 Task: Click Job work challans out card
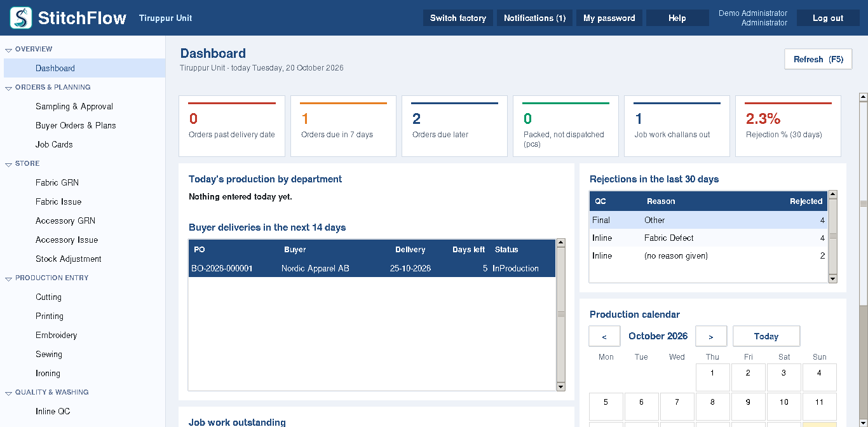pyautogui.click(x=677, y=126)
